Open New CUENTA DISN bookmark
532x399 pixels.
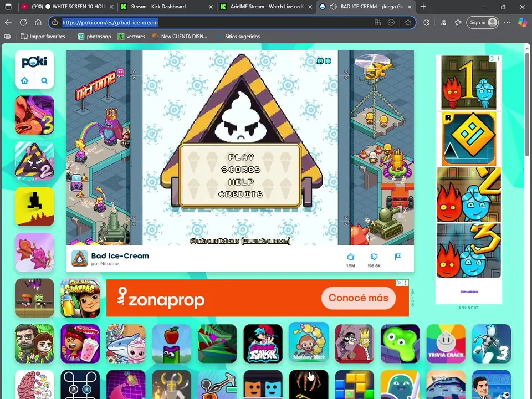180,37
